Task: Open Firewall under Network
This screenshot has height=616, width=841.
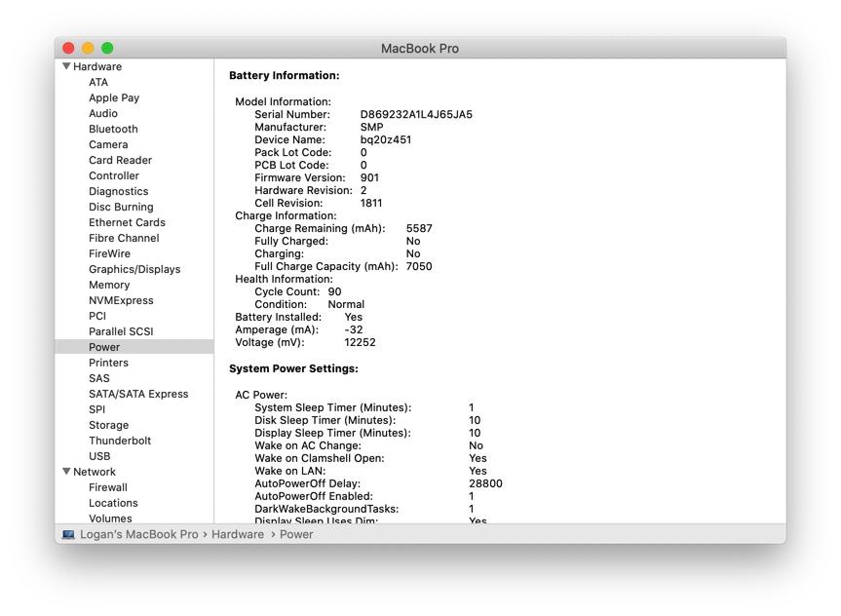Action: click(x=108, y=486)
